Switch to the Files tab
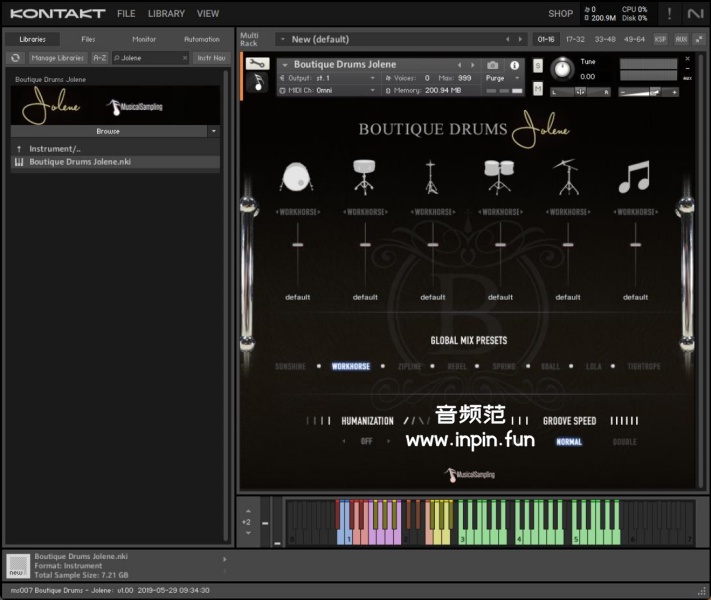Screen dimensions: 711x600 click(x=88, y=39)
